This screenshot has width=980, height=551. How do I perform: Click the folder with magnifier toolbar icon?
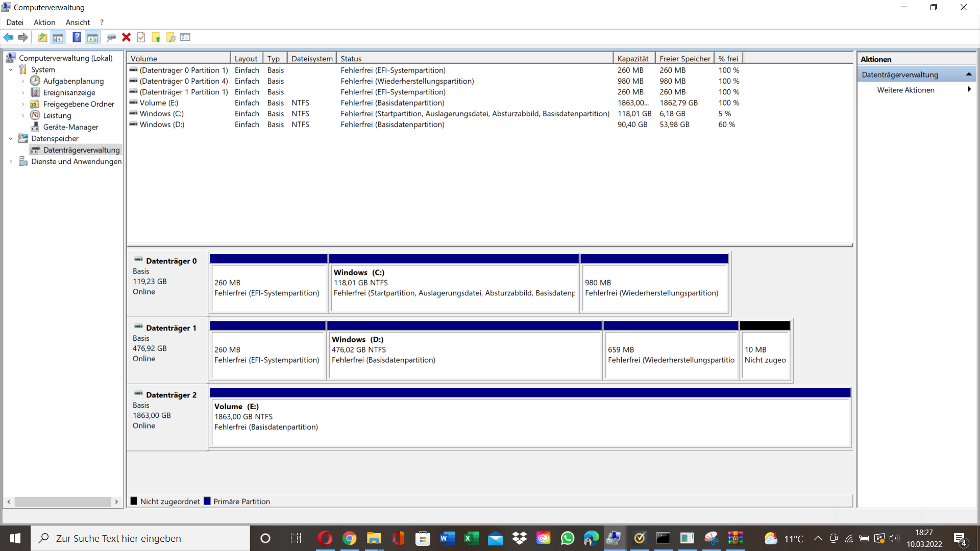(171, 37)
